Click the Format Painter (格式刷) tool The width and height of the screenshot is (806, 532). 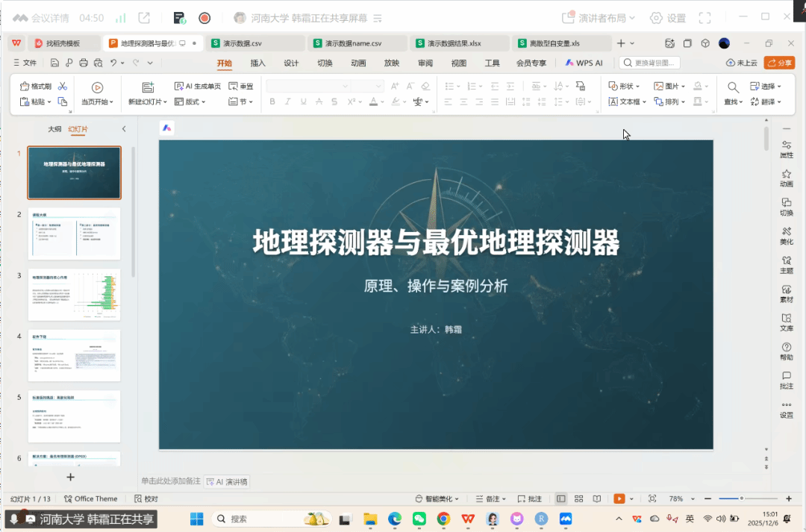(36, 87)
